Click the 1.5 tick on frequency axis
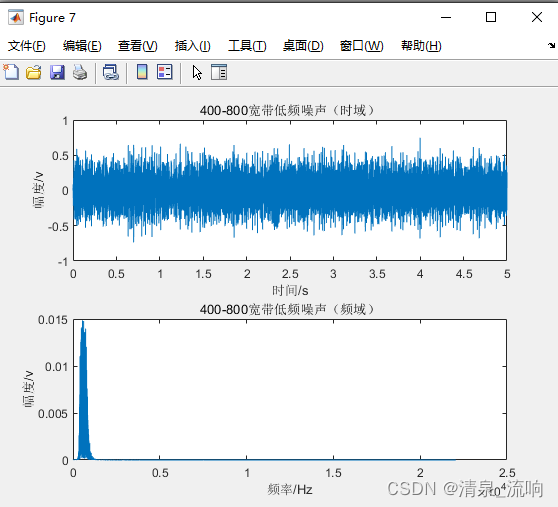 [333, 473]
